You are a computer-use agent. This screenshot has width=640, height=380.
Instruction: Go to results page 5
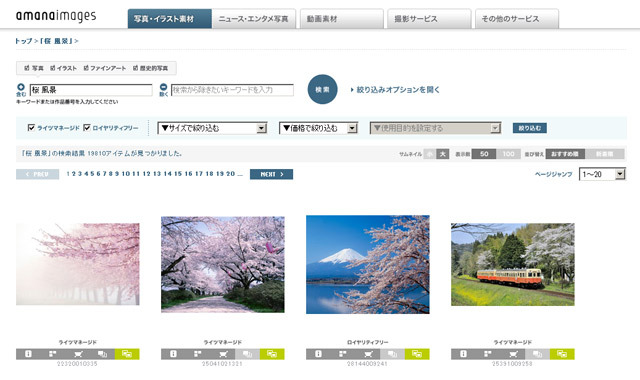92,174
